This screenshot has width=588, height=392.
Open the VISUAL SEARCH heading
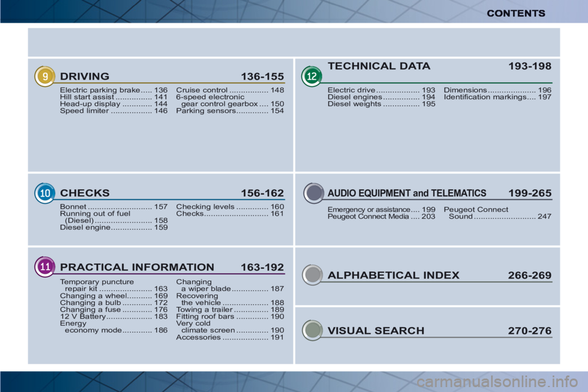376,331
